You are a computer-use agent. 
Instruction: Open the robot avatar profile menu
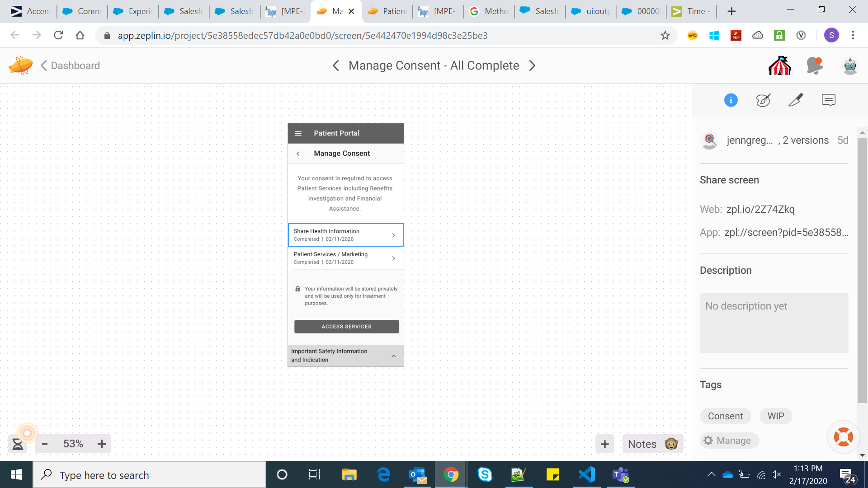tap(850, 66)
